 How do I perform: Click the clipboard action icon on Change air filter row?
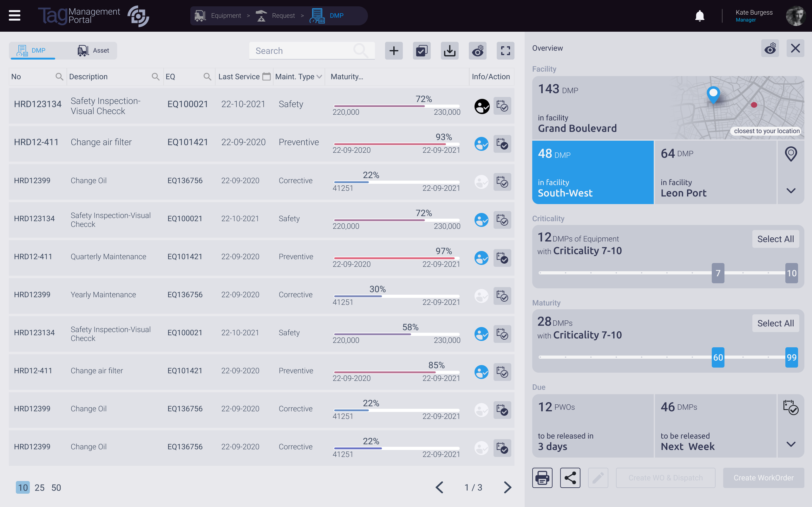(502, 144)
